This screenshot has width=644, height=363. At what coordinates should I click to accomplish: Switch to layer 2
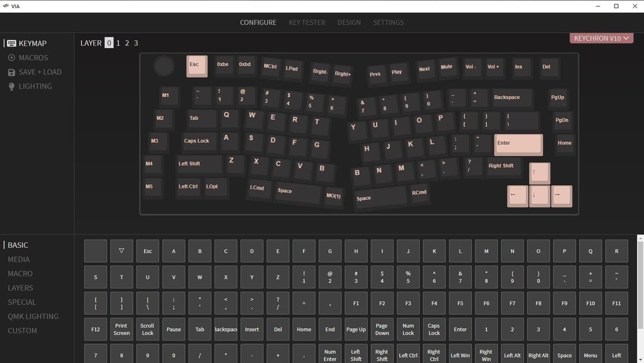pyautogui.click(x=127, y=43)
